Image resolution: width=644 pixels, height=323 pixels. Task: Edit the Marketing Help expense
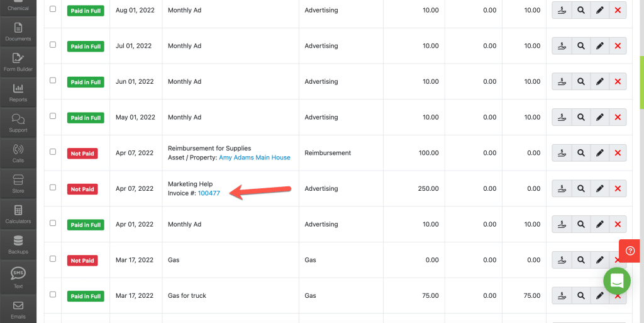tap(599, 189)
